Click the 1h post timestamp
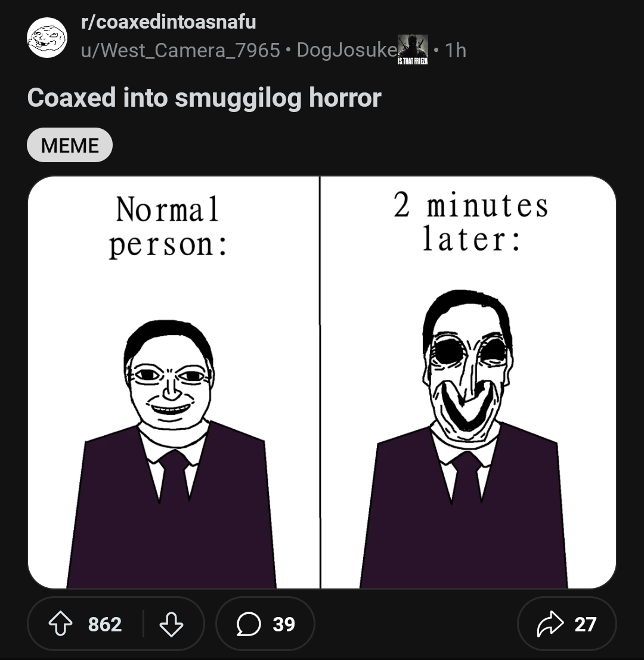Image resolution: width=644 pixels, height=660 pixels. [456, 50]
